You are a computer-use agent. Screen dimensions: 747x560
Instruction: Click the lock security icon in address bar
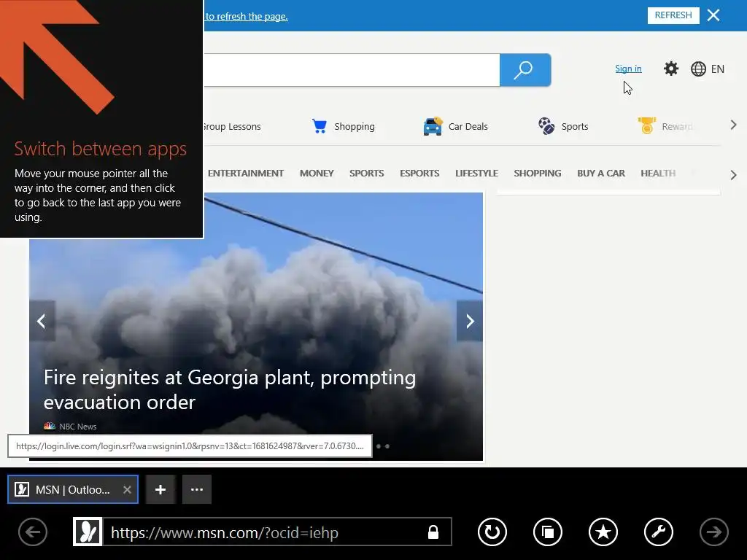click(x=433, y=532)
